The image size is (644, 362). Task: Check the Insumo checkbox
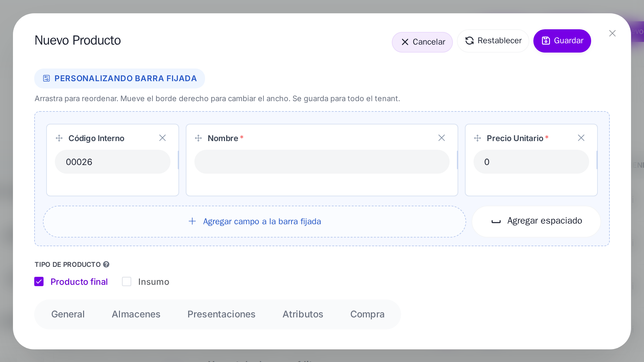click(127, 281)
